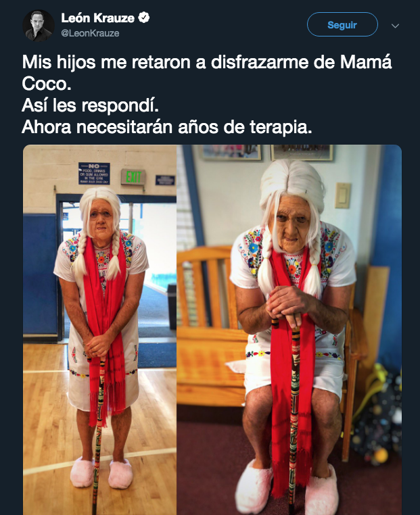
Task: Visit the @LeonKrauze handle link
Action: click(90, 33)
